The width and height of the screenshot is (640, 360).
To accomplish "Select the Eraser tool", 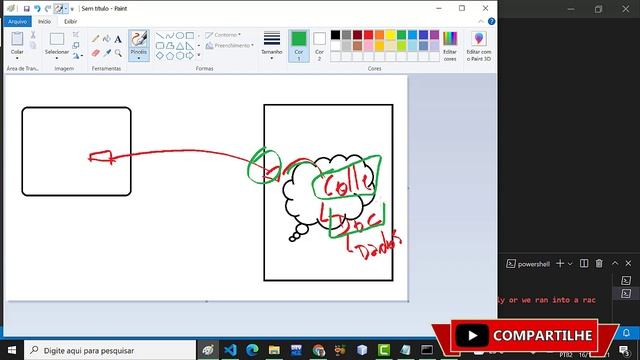I will point(96,53).
